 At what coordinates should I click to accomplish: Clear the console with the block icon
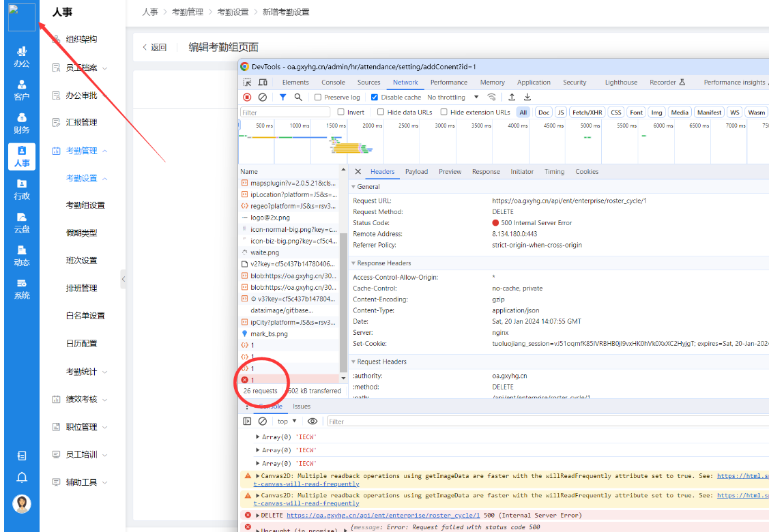(x=263, y=422)
